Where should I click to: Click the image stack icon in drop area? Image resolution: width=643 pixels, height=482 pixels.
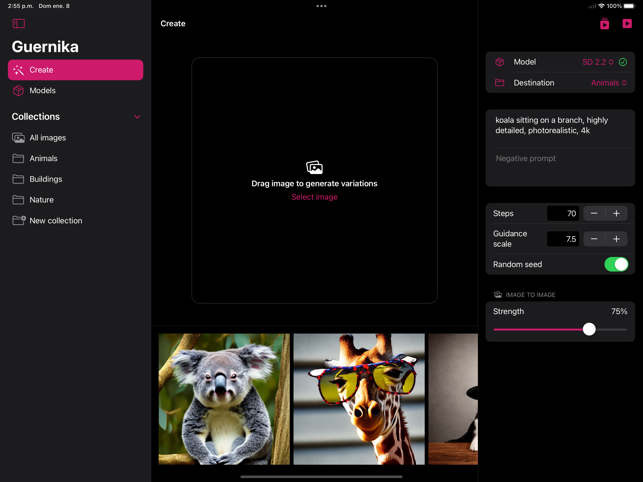(315, 167)
